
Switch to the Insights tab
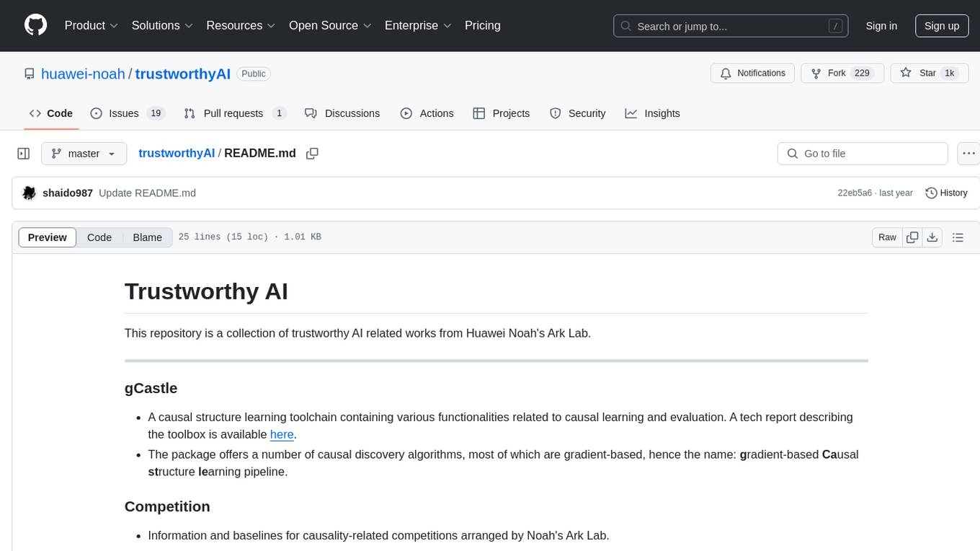[652, 113]
